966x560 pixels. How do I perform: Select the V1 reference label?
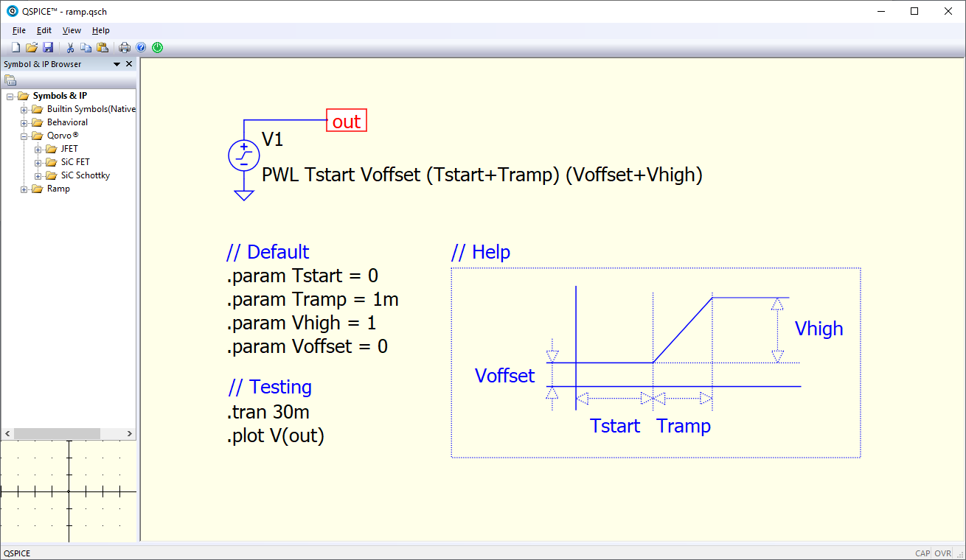[x=272, y=140]
